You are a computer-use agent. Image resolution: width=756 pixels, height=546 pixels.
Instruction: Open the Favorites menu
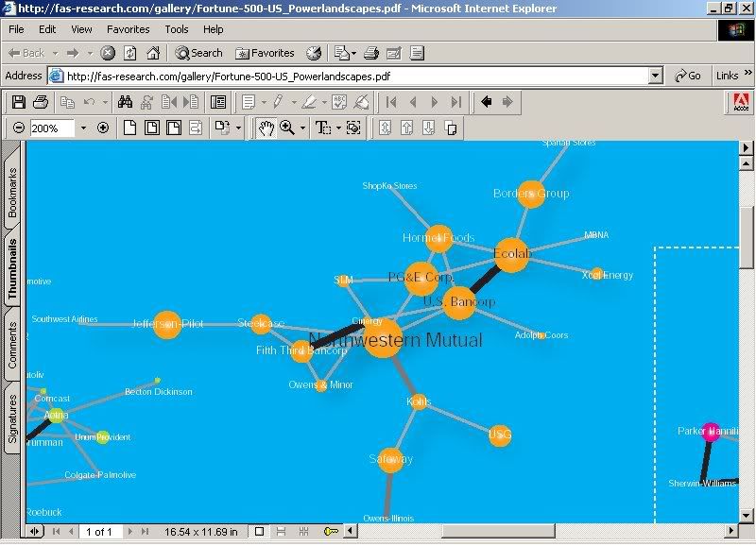tap(128, 29)
